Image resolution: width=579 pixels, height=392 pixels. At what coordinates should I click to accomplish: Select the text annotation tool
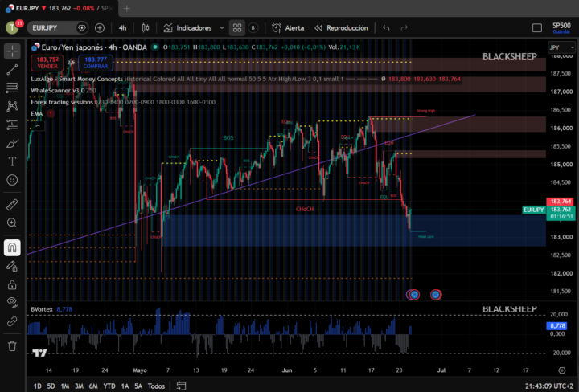coord(12,161)
